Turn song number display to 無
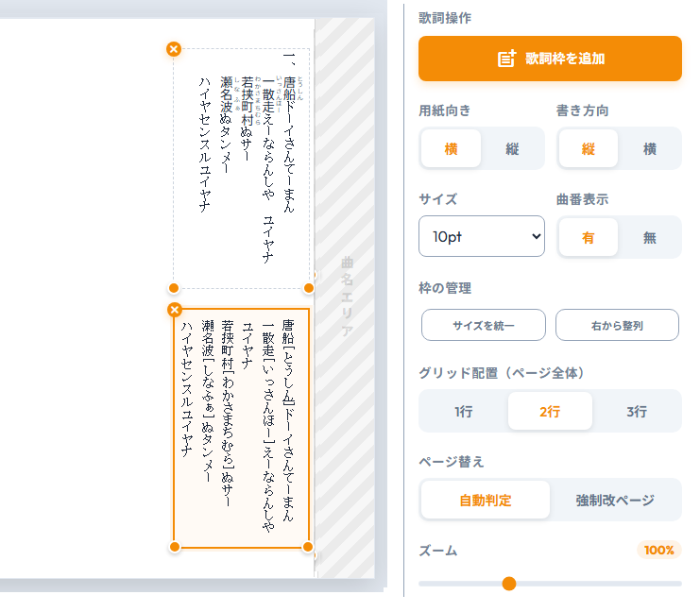The image size is (700, 612). pos(649,237)
